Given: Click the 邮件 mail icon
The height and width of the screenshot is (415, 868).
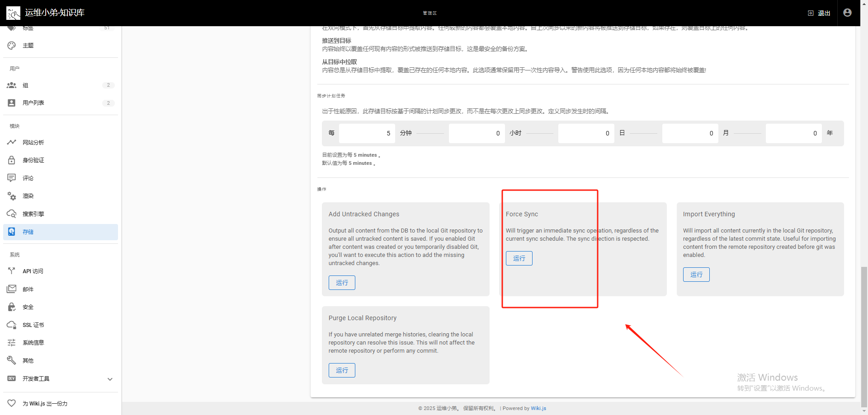Looking at the screenshot, I should coord(12,289).
